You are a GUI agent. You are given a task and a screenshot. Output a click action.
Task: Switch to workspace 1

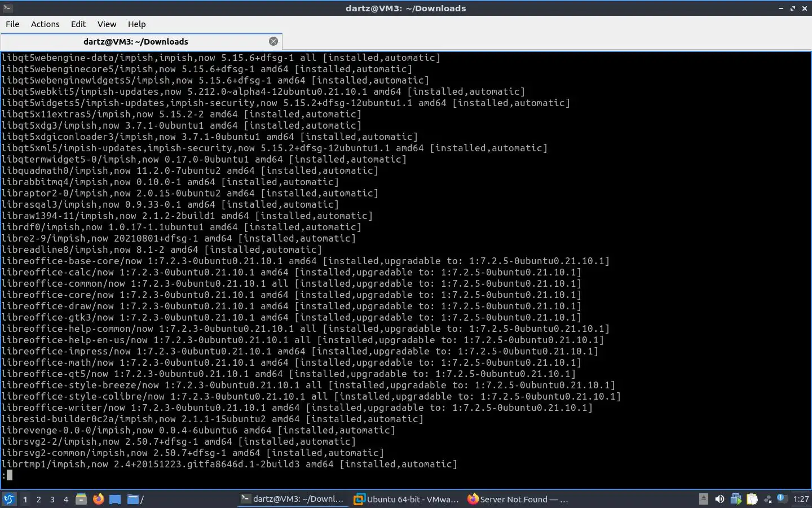(25, 499)
